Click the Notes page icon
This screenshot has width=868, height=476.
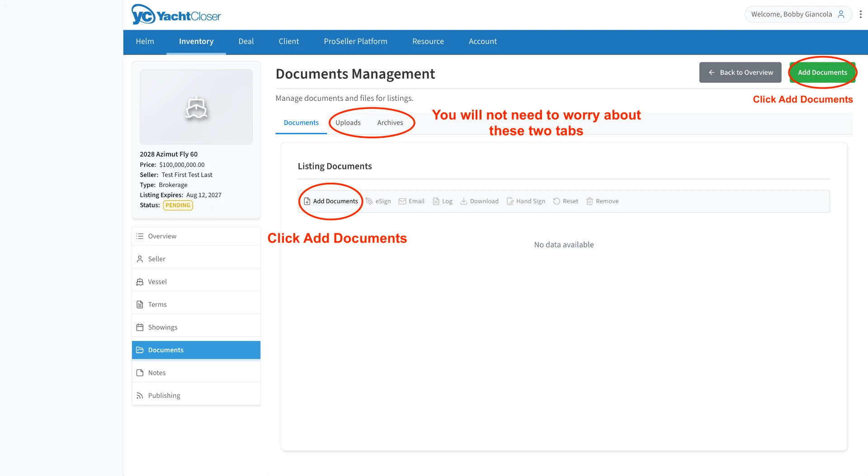(140, 373)
